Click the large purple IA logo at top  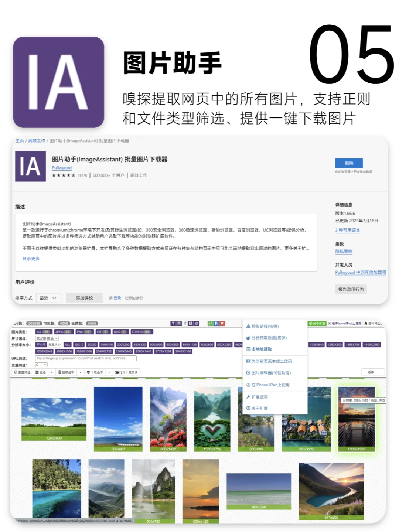58,82
